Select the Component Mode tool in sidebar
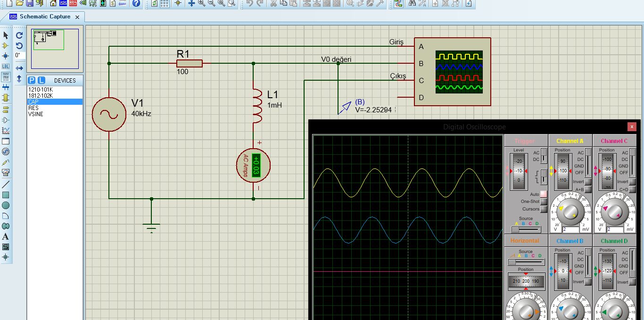 pyautogui.click(x=6, y=46)
